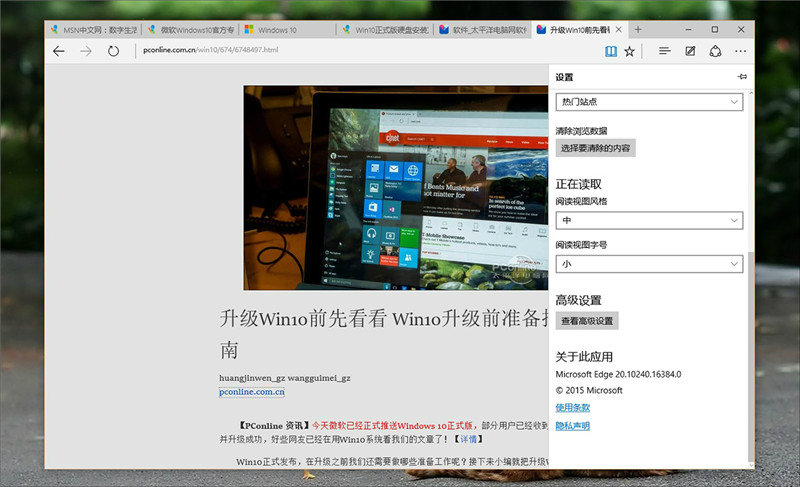Click the article's laptop photo

click(x=395, y=188)
